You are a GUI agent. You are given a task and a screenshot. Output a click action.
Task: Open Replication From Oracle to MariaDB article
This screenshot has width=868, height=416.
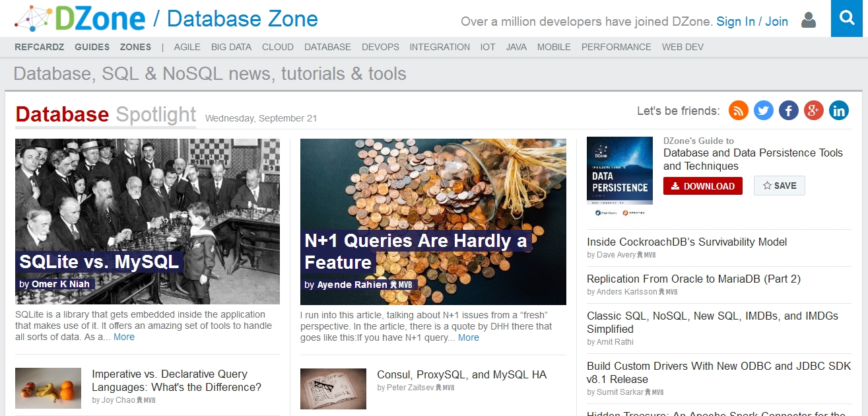(x=694, y=279)
